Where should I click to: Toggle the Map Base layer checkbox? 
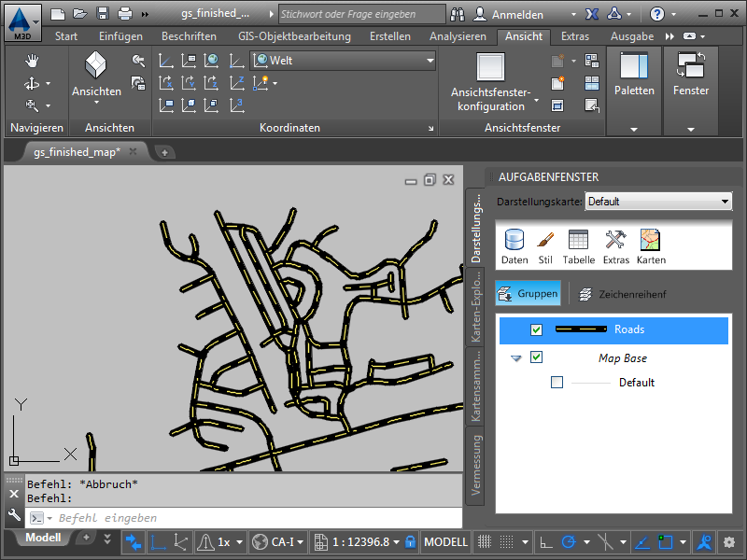click(x=536, y=357)
